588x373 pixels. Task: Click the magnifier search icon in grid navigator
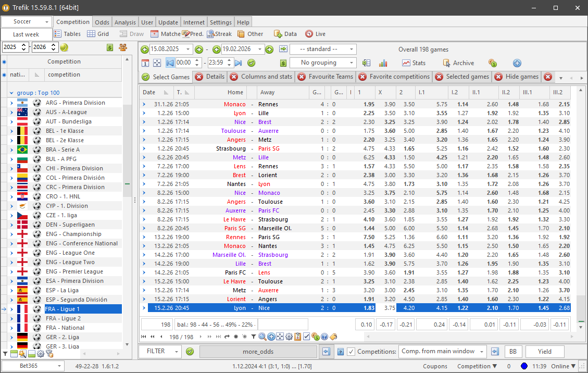pyautogui.click(x=262, y=337)
